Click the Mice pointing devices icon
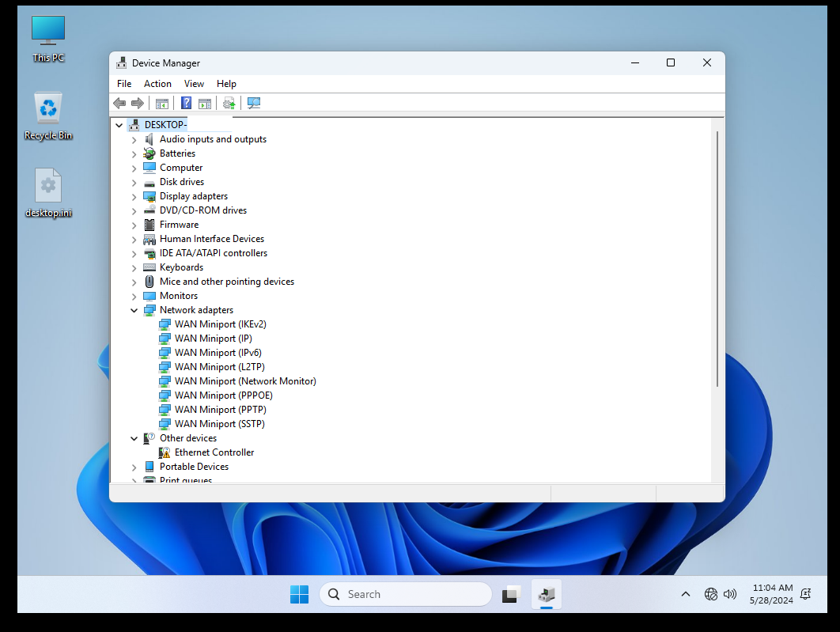Image resolution: width=840 pixels, height=632 pixels. point(149,282)
